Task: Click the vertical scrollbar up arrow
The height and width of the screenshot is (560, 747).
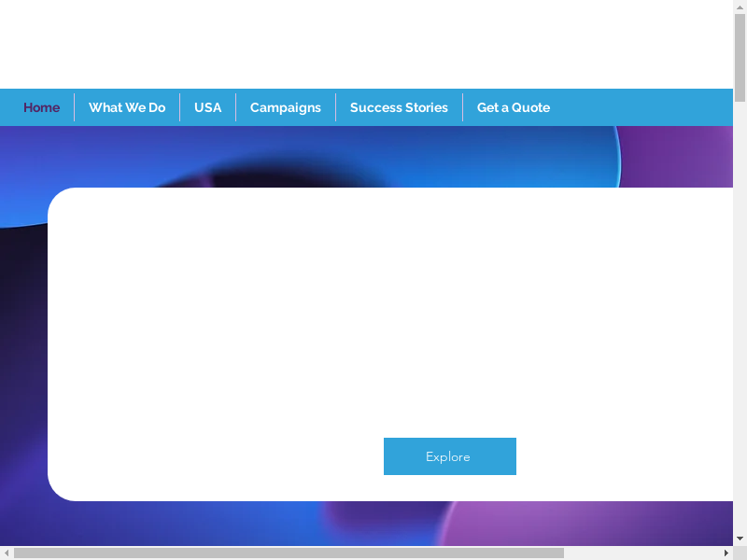Action: [740, 7]
